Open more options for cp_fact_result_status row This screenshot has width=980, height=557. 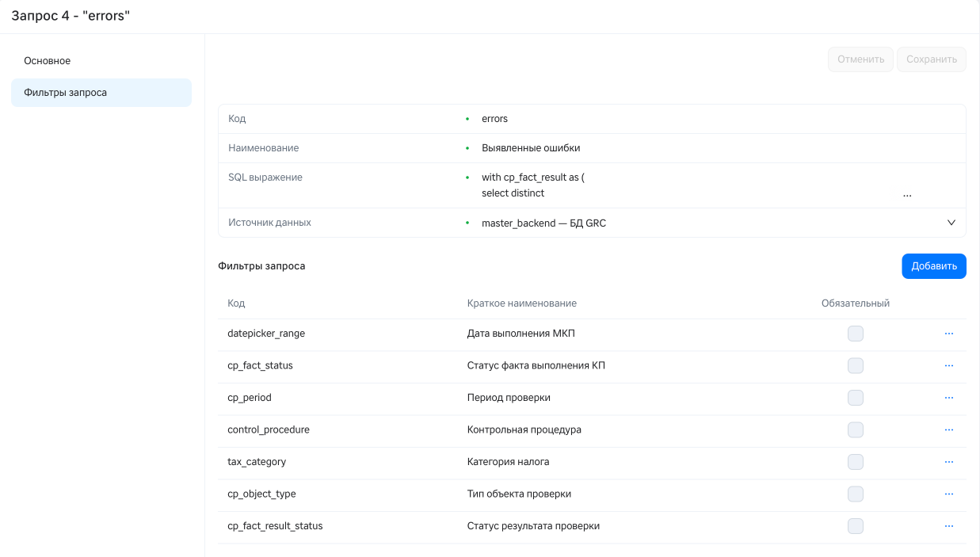948,526
